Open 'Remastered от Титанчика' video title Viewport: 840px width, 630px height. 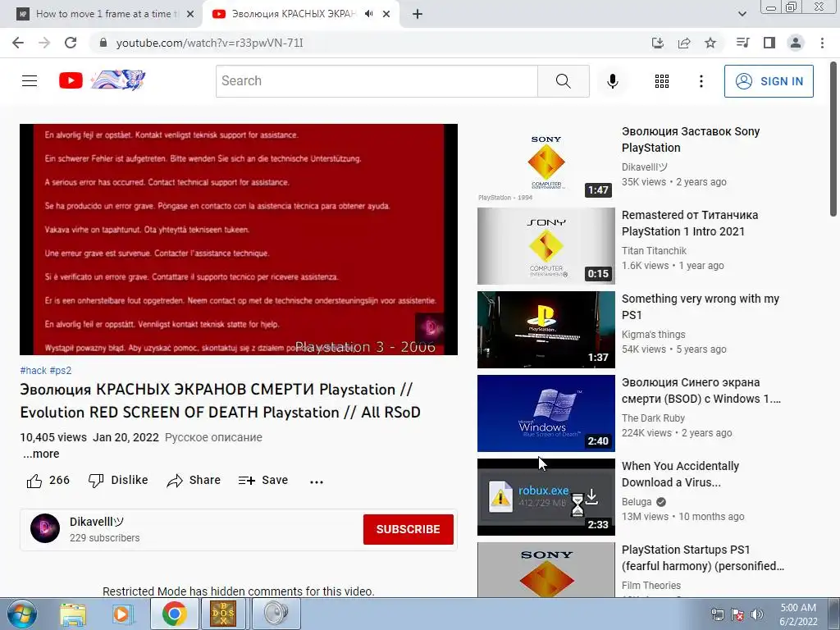(x=689, y=223)
